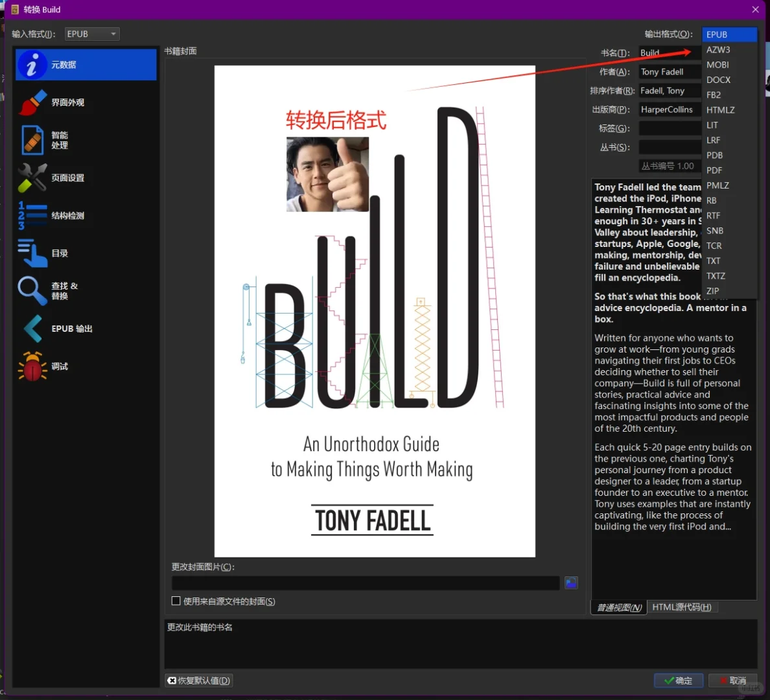This screenshot has height=700, width=770.
Task: Choose FB2 output format
Action: [x=729, y=95]
